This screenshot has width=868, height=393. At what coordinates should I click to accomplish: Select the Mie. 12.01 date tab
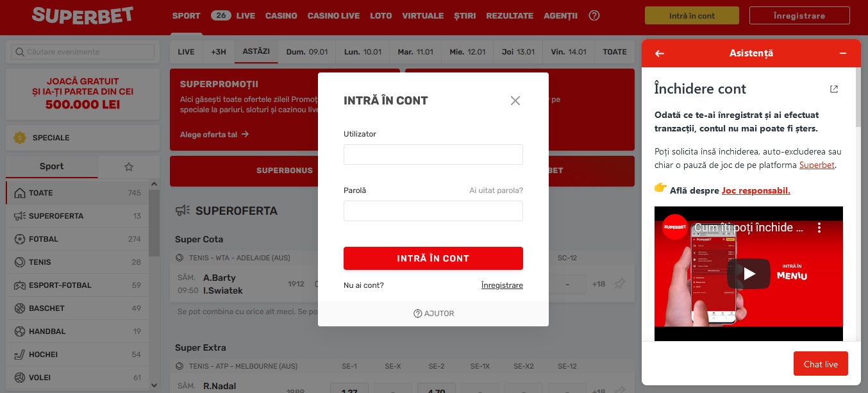pos(467,52)
